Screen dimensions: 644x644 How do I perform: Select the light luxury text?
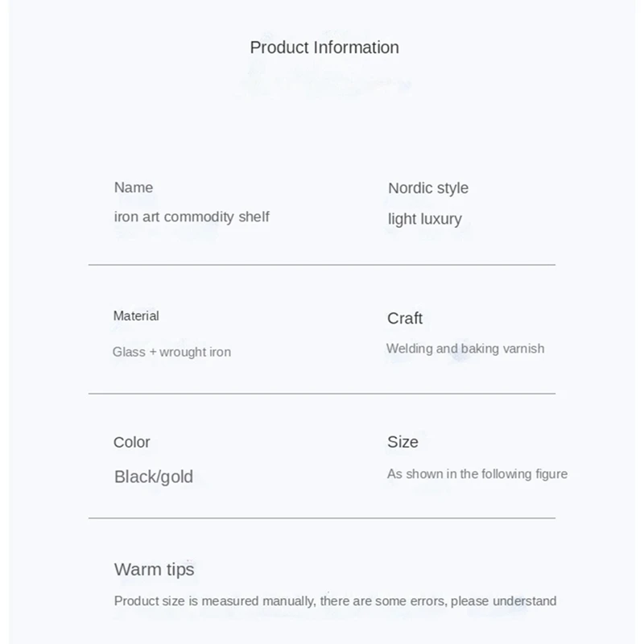click(x=425, y=219)
